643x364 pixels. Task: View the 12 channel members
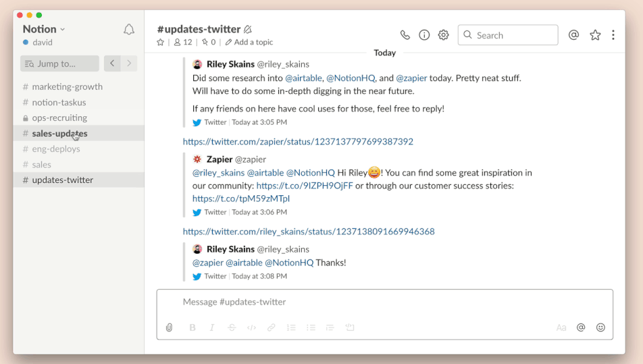(183, 43)
